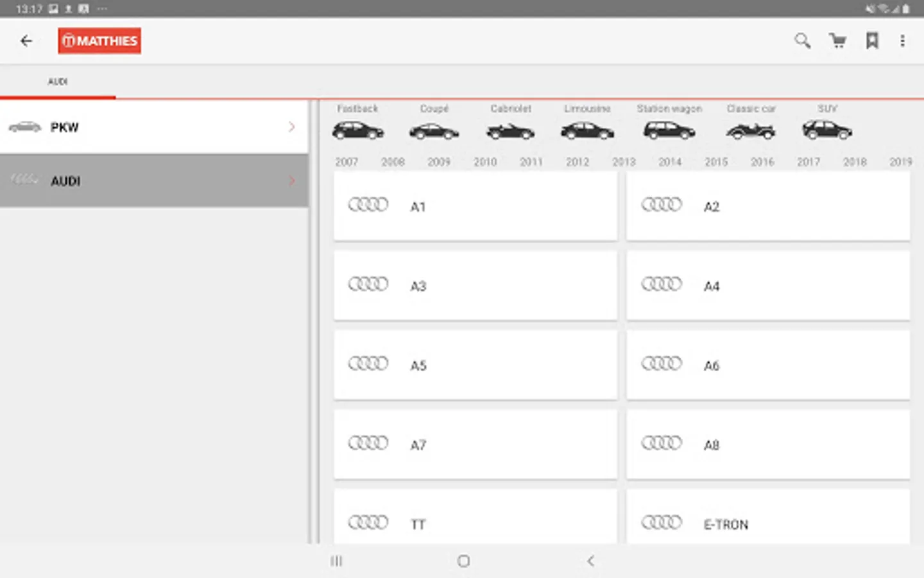Pick year 2010 on the year strip
The height and width of the screenshot is (578, 924).
point(485,162)
